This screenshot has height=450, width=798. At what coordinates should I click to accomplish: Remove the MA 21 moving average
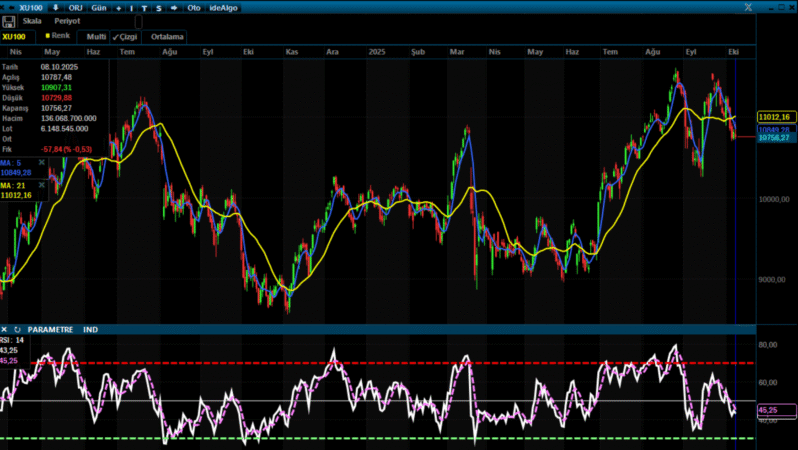(42, 185)
